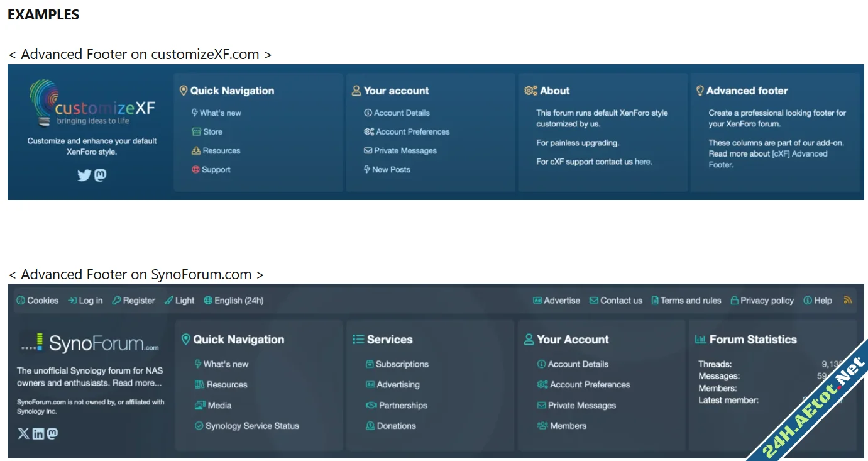Screen dimensions: 868x461
Task: Open the English (24h) language chooser
Action: [x=234, y=301]
